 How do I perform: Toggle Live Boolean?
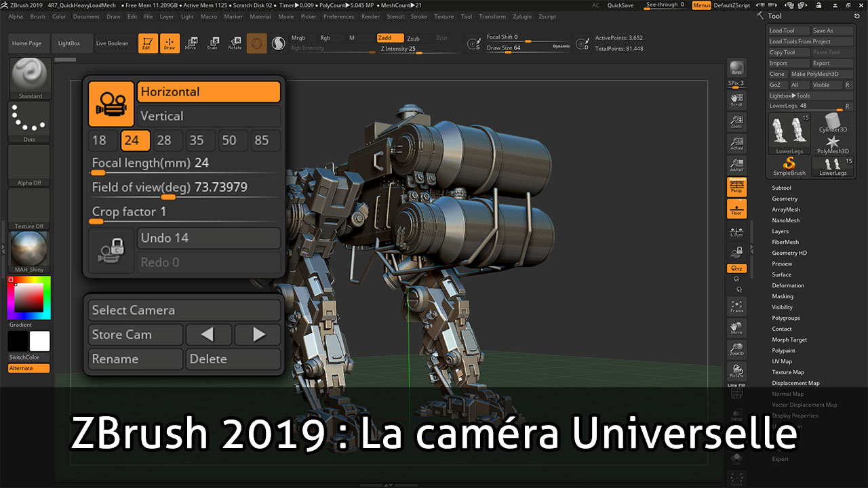[x=112, y=43]
